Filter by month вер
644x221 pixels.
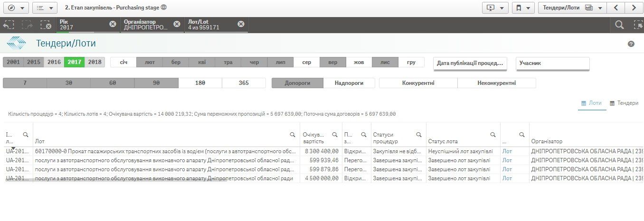pos(333,62)
